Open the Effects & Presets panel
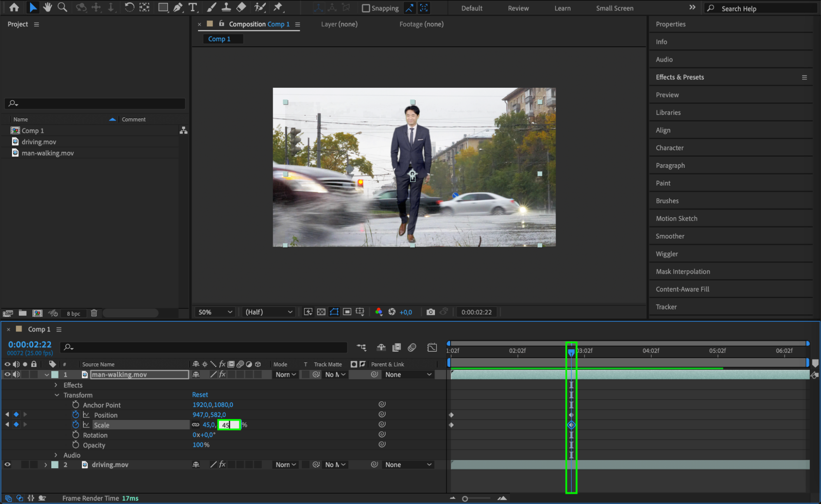The height and width of the screenshot is (504, 821). click(x=679, y=77)
